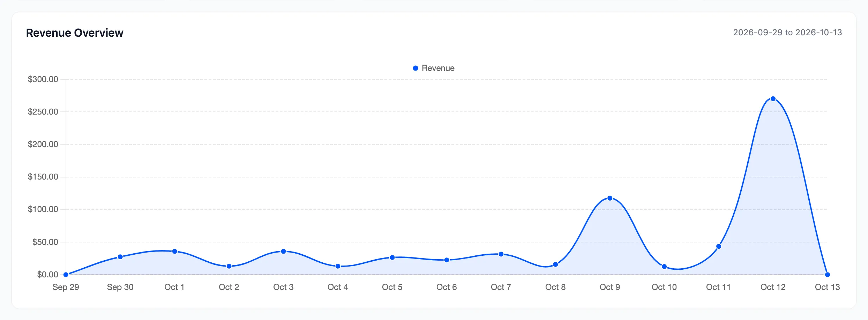This screenshot has width=868, height=320.
Task: Select the Oct 13 data point
Action: point(827,275)
